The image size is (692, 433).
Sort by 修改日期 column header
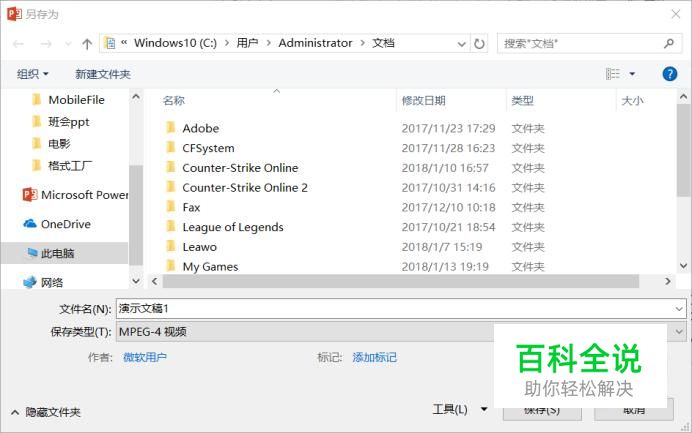423,101
